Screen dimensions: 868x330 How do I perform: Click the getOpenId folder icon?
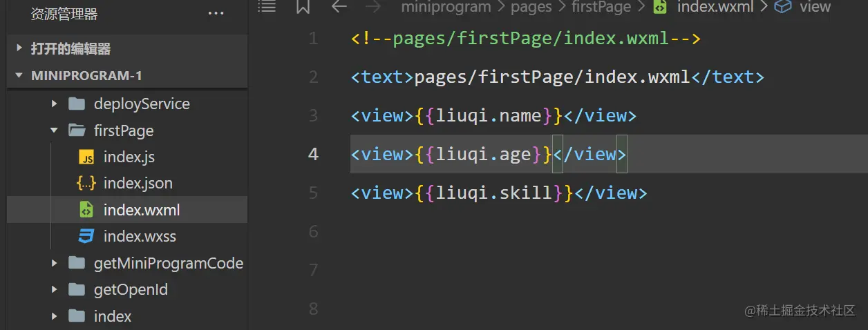[x=76, y=289]
